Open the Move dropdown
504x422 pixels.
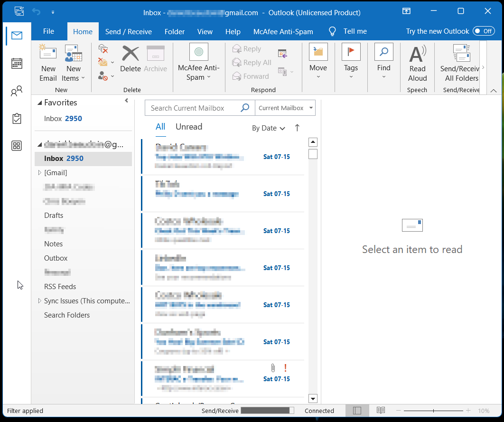click(318, 62)
